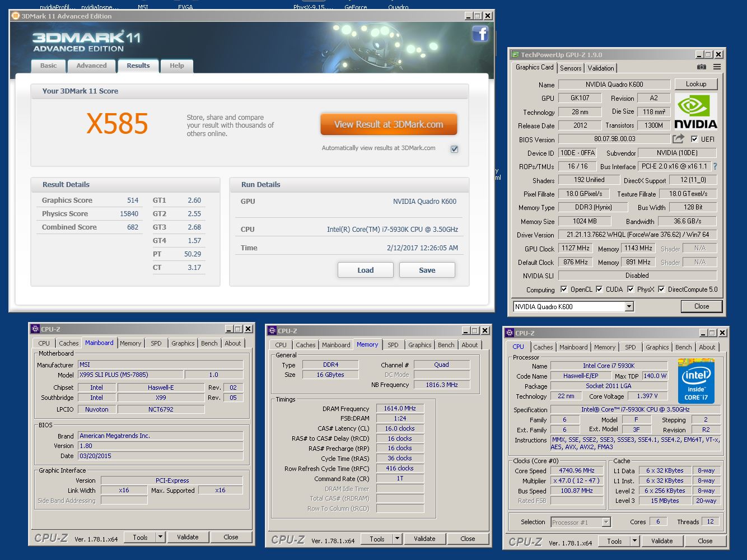Click the GPU-Z title bar icon

[515, 54]
